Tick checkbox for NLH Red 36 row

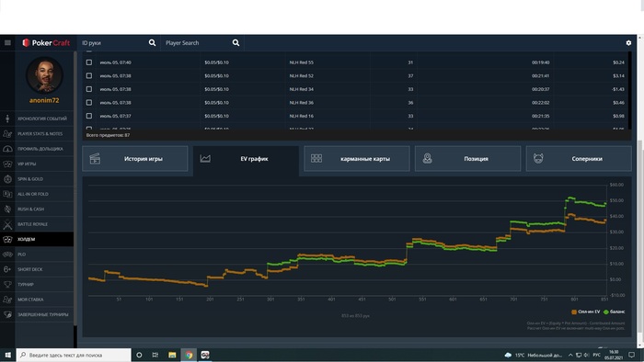point(88,103)
